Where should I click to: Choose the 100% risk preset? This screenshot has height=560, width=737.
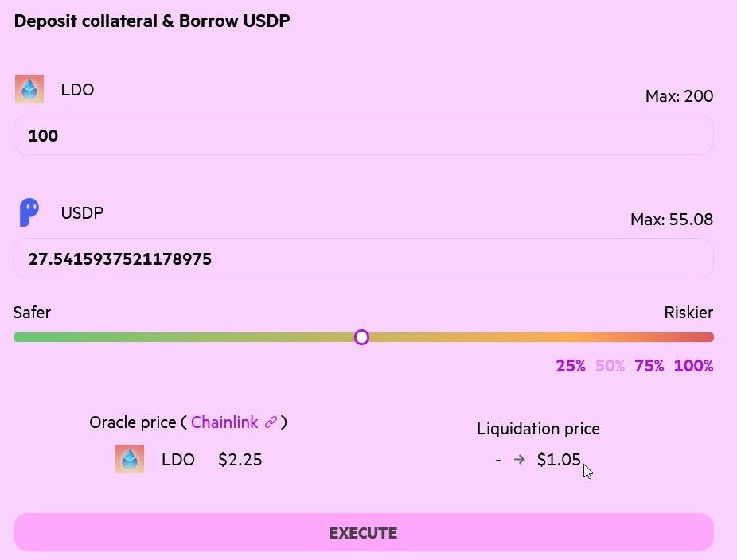[x=693, y=366]
